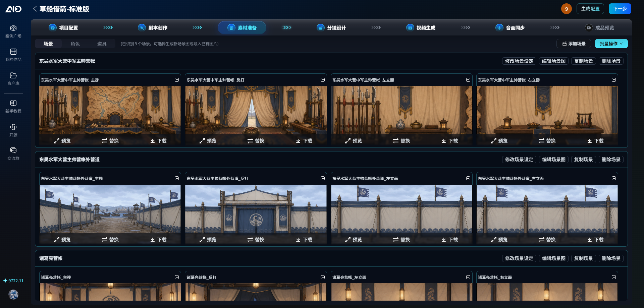Preview 东吴水军大营中军主帅营帐_右立面 image
The width and height of the screenshot is (644, 308).
tap(499, 141)
